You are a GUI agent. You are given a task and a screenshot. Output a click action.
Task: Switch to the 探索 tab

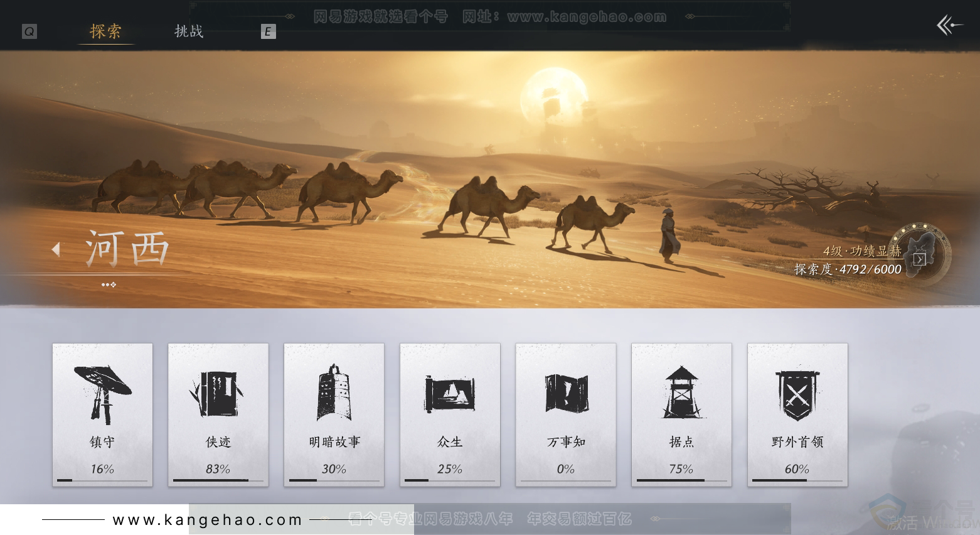pyautogui.click(x=105, y=31)
